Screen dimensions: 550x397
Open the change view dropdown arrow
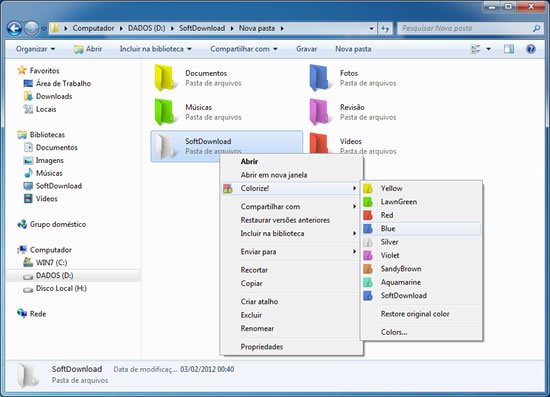(489, 49)
